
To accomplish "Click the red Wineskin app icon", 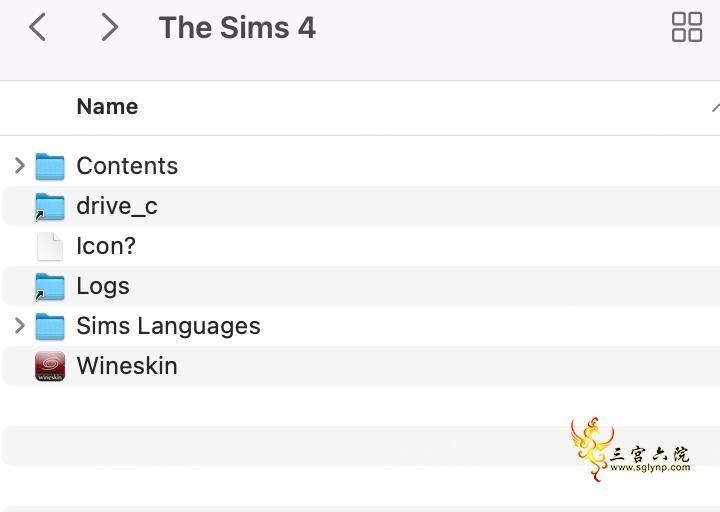I will (x=50, y=366).
